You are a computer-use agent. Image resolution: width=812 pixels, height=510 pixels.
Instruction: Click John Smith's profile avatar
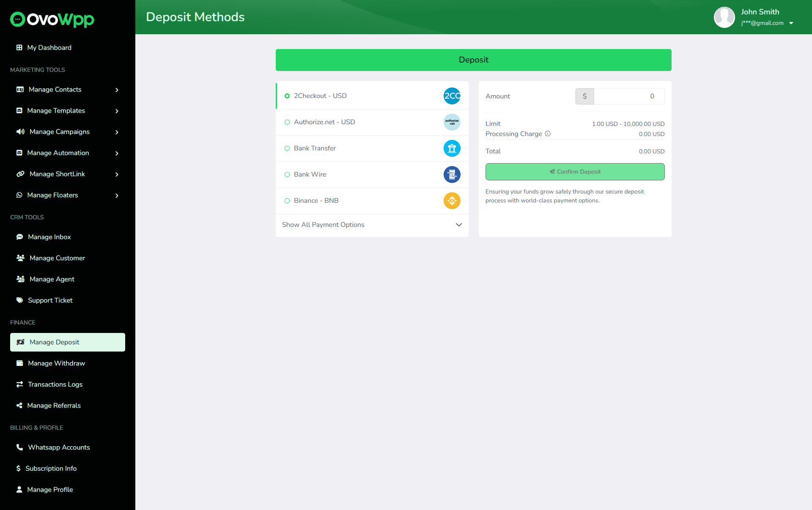click(724, 17)
